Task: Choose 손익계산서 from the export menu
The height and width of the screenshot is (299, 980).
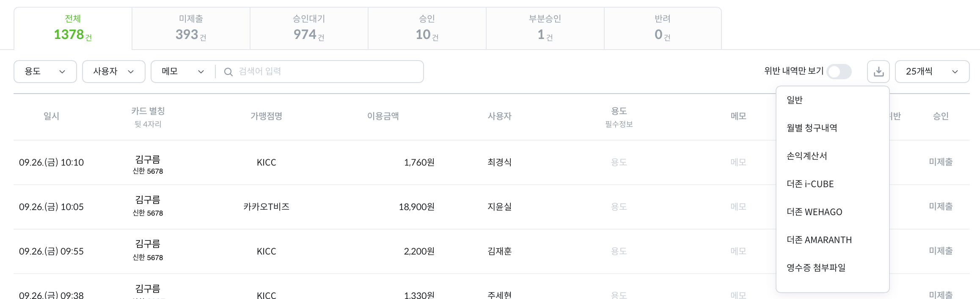Action: pyautogui.click(x=807, y=156)
